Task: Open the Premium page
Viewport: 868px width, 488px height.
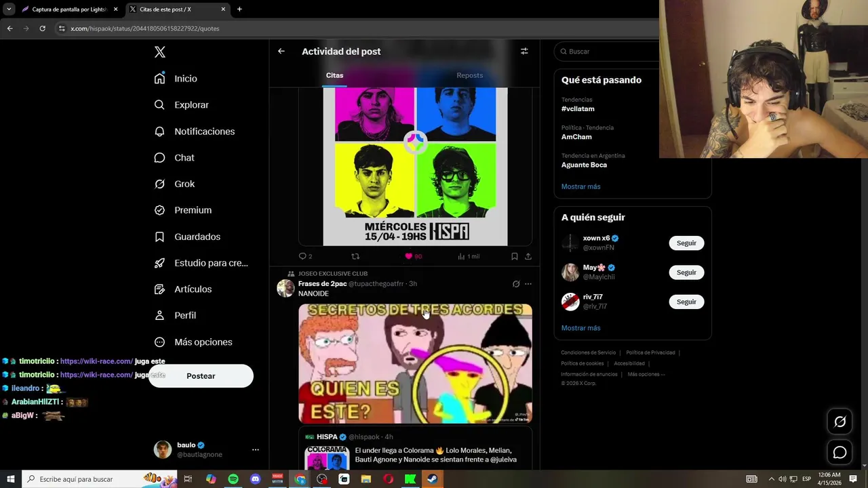Action: coord(182,210)
